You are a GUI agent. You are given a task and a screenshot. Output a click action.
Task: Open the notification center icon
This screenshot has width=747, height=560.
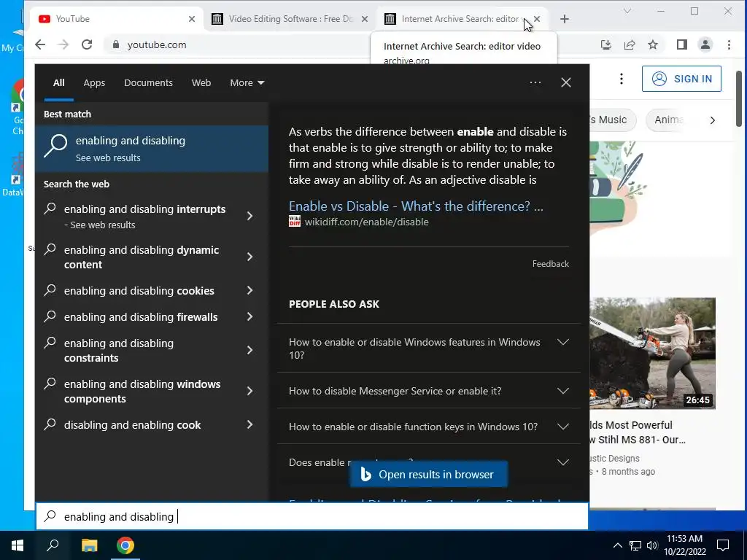point(723,545)
